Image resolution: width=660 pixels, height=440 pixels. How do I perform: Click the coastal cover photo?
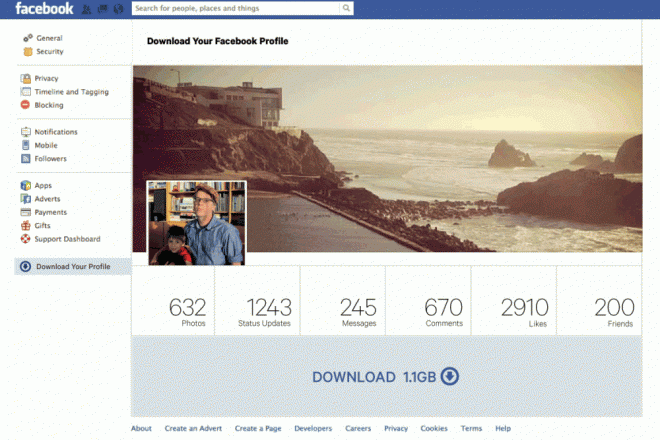[x=387, y=158]
